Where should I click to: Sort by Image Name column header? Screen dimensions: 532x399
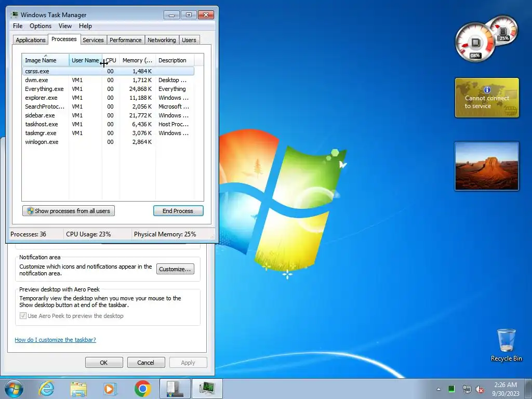point(46,60)
